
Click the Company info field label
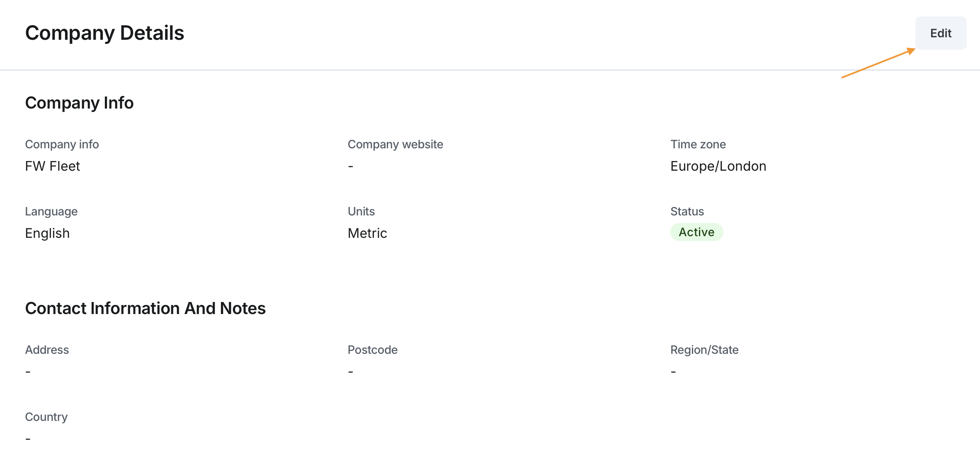point(62,144)
